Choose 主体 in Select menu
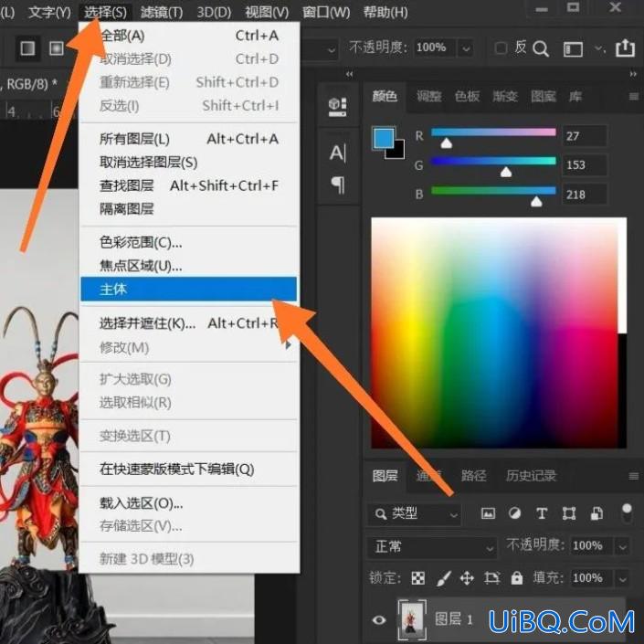The width and height of the screenshot is (644, 644). tap(188, 290)
